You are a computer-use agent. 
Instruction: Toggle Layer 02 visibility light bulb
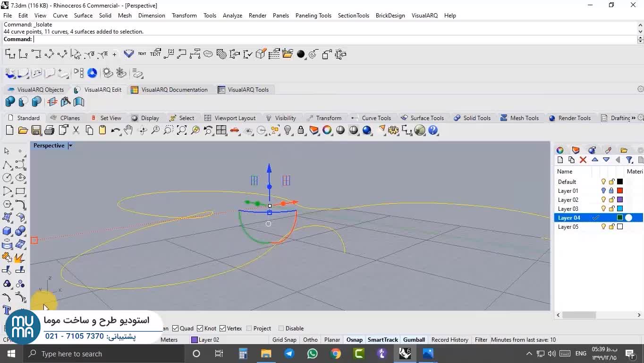coord(603,200)
